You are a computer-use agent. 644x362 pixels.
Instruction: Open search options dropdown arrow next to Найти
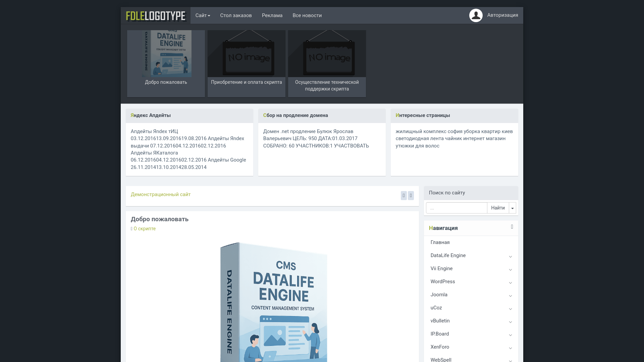(512, 208)
